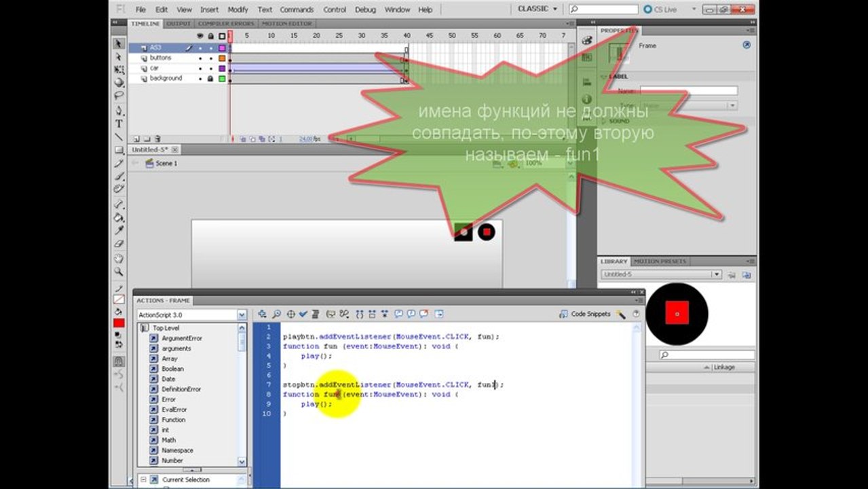Select the Selection arrow tool

point(119,44)
